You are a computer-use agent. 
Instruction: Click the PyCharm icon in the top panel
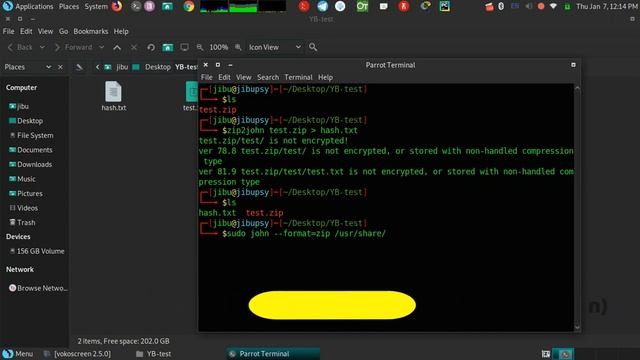point(445,6)
